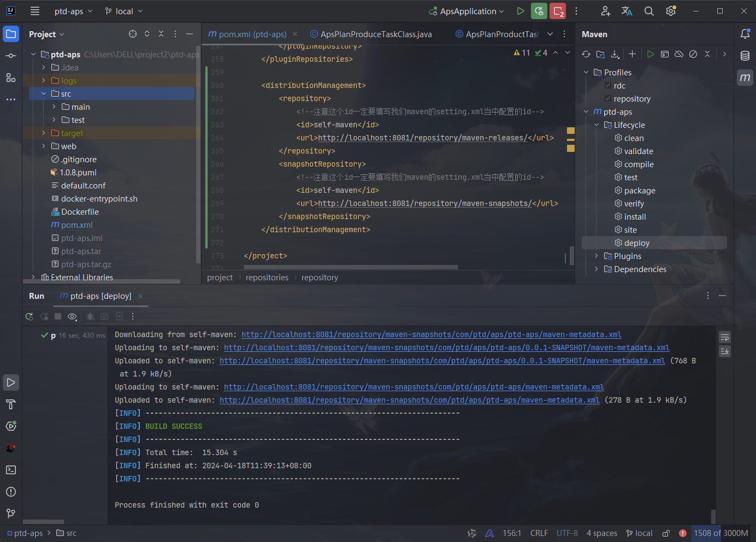Toggle scroll to end in run console
The height and width of the screenshot is (542, 756).
pyautogui.click(x=725, y=351)
